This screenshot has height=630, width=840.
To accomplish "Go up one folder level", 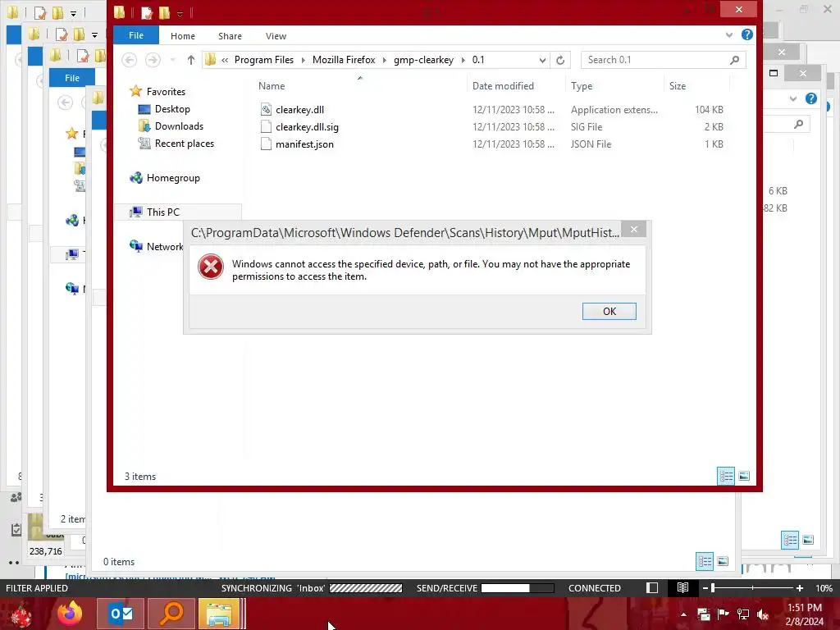I will point(190,60).
